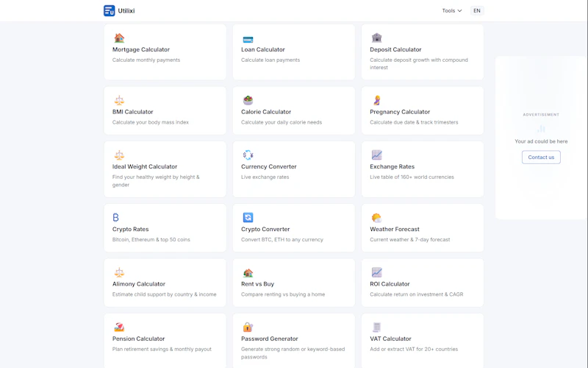Image resolution: width=588 pixels, height=368 pixels.
Task: Click 'Calculate your daily calorie needs' text
Action: (282, 122)
